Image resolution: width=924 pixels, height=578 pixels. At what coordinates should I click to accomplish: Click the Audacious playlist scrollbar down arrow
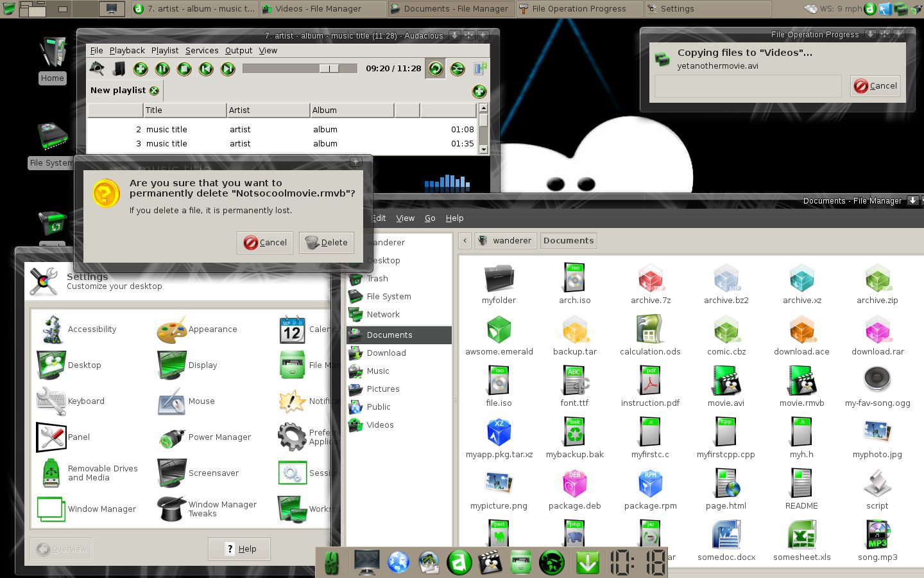coord(483,149)
